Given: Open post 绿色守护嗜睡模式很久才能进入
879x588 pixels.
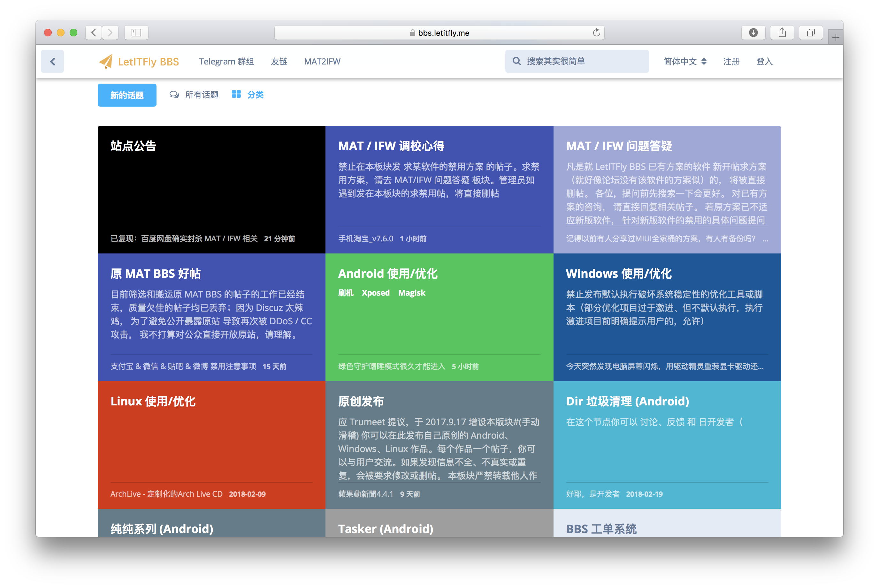Looking at the screenshot, I should [392, 366].
